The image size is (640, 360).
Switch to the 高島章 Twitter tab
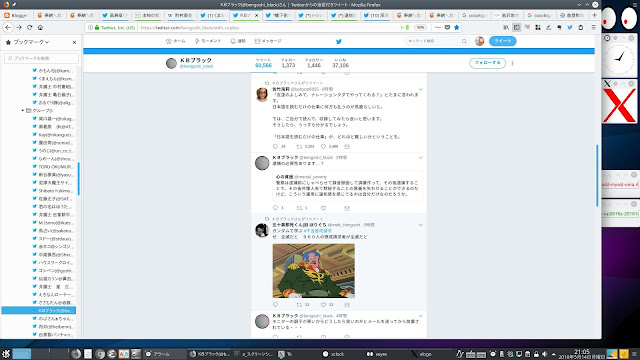pos(115,15)
